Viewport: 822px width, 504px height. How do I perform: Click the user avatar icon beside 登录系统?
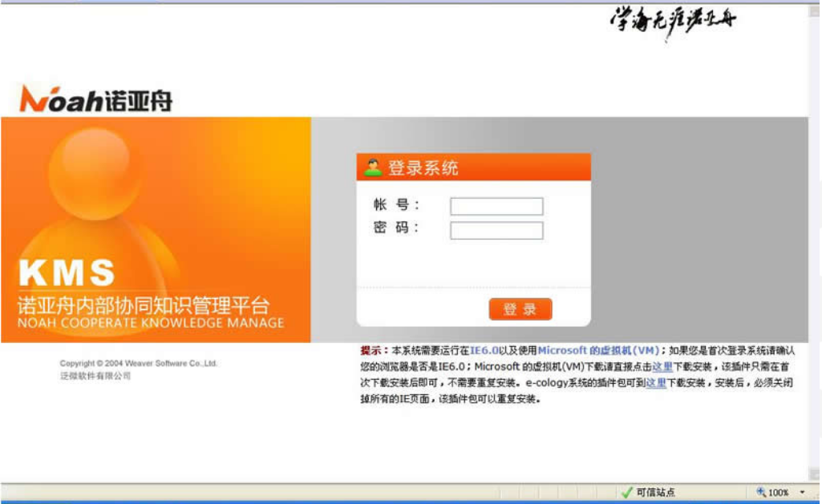tap(373, 167)
